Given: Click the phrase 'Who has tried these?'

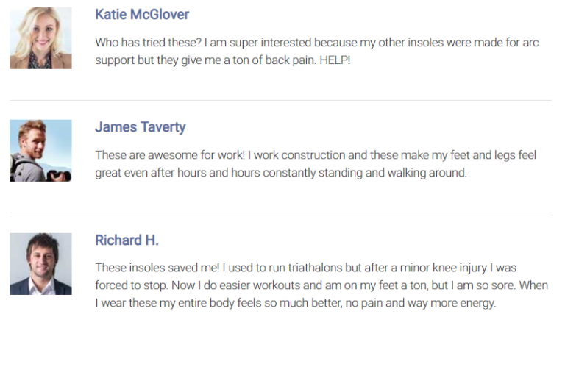Looking at the screenshot, I should point(148,43).
